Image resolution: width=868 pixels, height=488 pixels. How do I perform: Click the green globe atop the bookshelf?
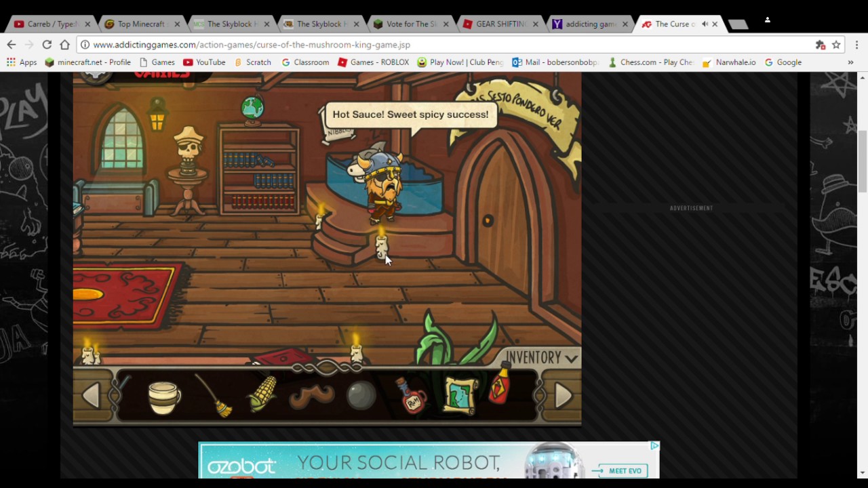click(x=252, y=108)
